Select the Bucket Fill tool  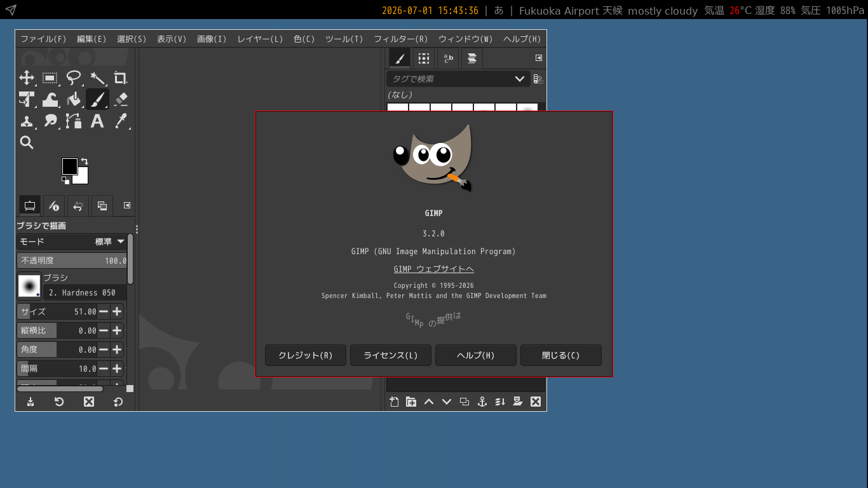(74, 100)
